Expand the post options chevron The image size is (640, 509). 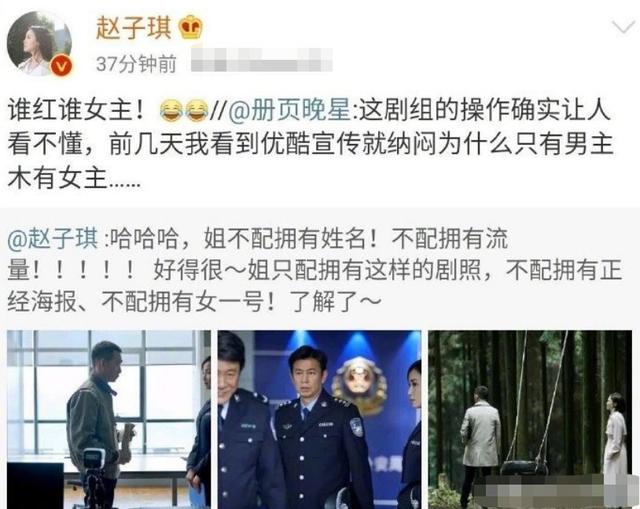click(x=623, y=27)
